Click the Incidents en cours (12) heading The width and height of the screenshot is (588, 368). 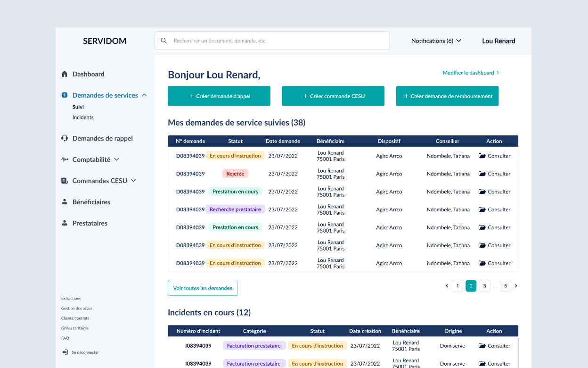coord(209,312)
